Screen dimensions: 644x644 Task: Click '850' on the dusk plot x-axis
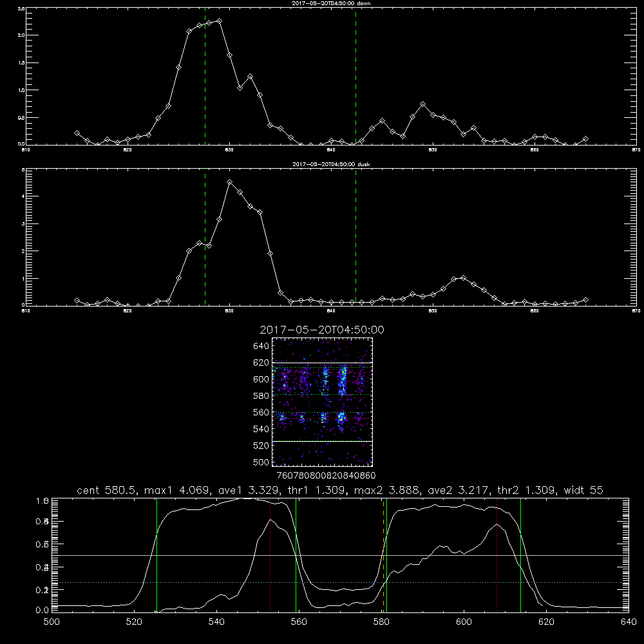coord(433,311)
